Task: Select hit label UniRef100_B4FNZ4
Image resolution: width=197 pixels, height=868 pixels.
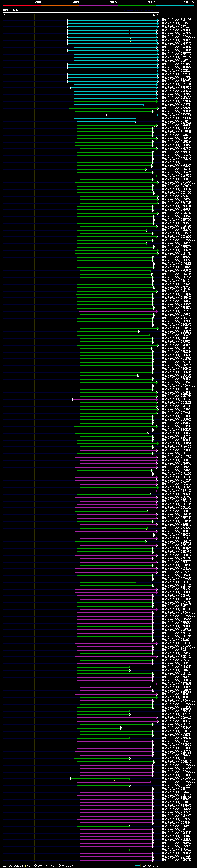Action: tap(177, 67)
